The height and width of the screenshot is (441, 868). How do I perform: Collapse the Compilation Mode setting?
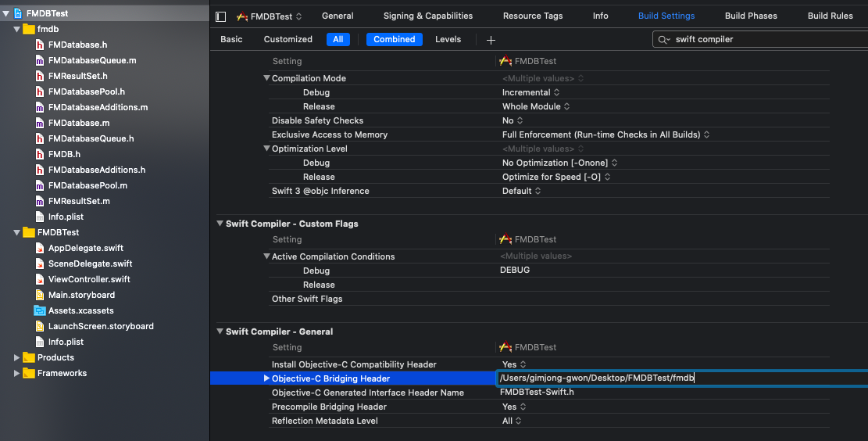pos(266,78)
